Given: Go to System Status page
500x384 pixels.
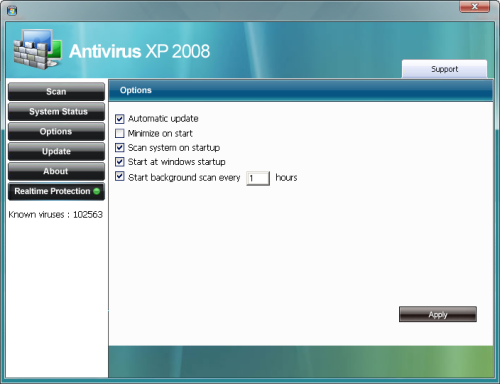Looking at the screenshot, I should (x=56, y=112).
